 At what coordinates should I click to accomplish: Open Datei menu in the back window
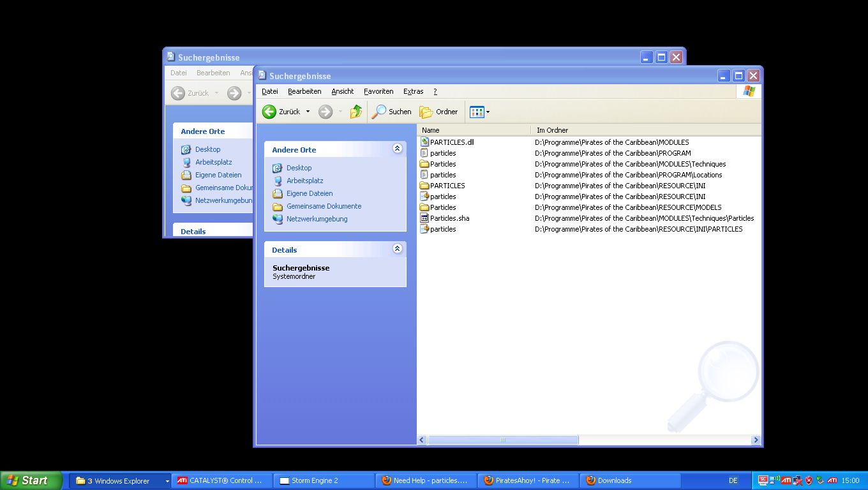tap(179, 73)
